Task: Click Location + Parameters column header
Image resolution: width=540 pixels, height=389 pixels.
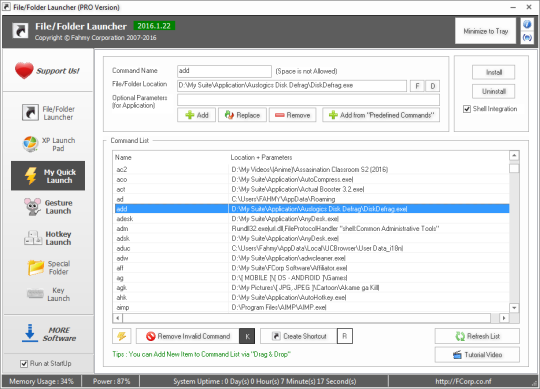Action: pos(369,157)
